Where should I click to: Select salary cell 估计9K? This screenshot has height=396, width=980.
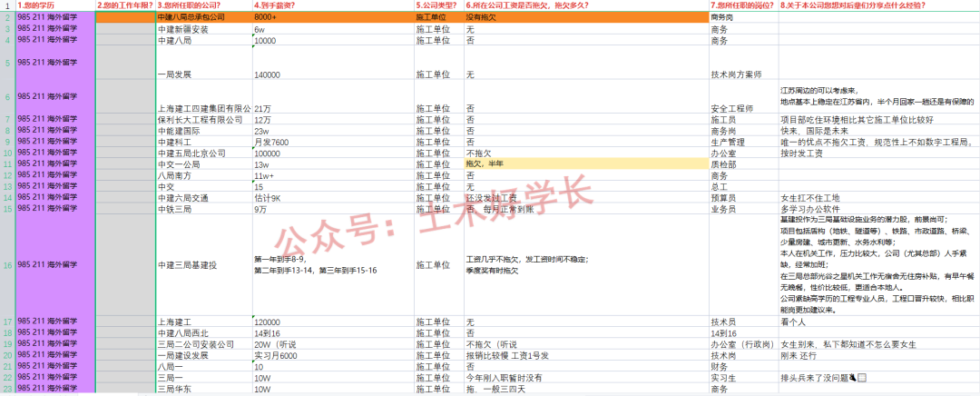333,198
